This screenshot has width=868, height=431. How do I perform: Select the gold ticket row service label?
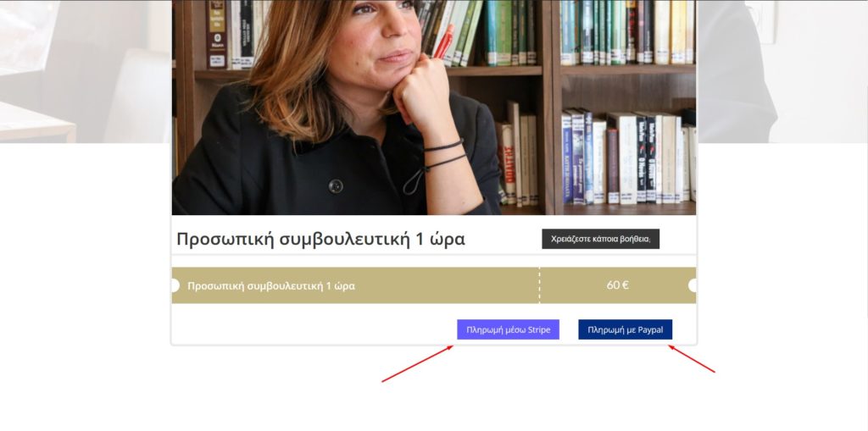[x=271, y=286]
